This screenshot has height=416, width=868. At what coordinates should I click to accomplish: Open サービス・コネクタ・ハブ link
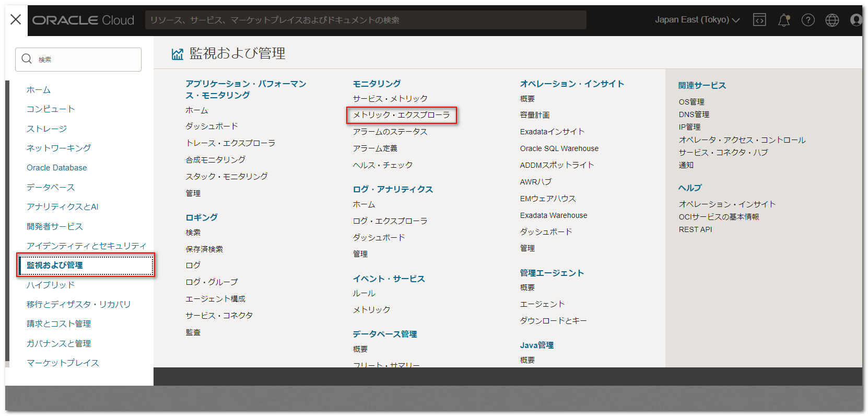tap(723, 153)
